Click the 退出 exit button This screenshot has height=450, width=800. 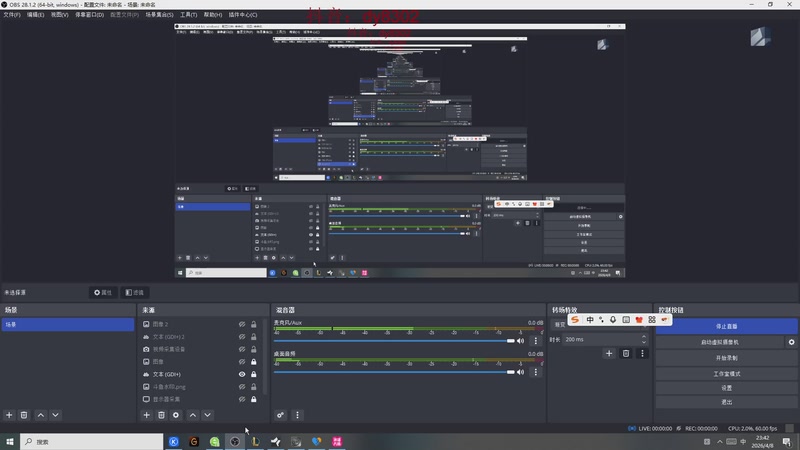727,402
